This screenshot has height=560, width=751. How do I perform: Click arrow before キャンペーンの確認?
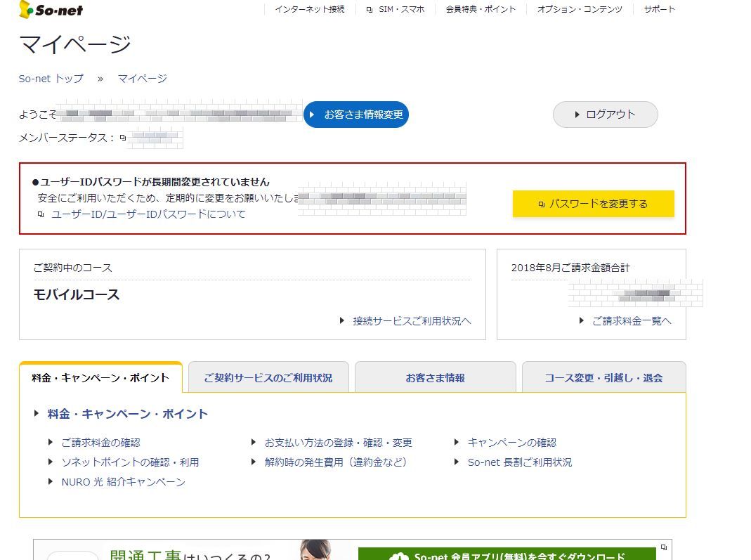[x=457, y=442]
